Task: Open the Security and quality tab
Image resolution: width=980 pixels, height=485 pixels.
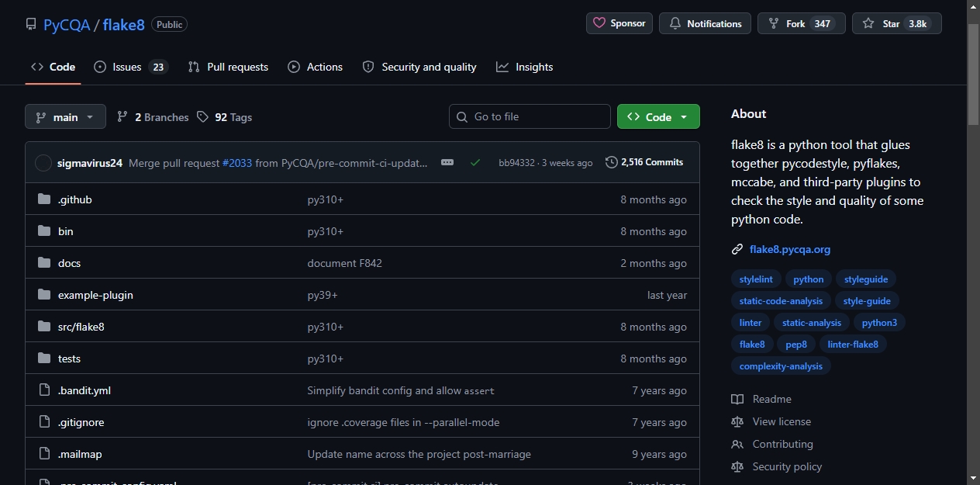Action: [419, 67]
